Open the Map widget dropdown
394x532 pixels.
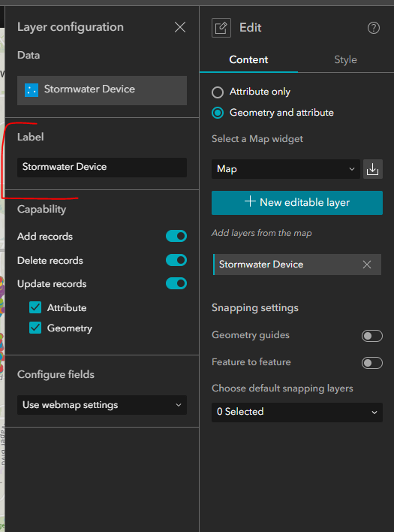pos(286,169)
